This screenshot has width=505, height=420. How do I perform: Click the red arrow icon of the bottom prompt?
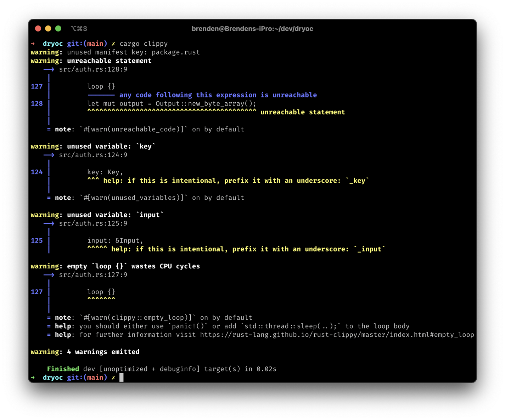click(33, 378)
